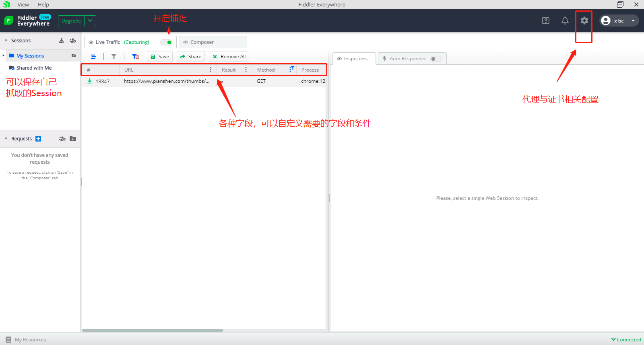Collapse the Sessions section

(x=6, y=41)
